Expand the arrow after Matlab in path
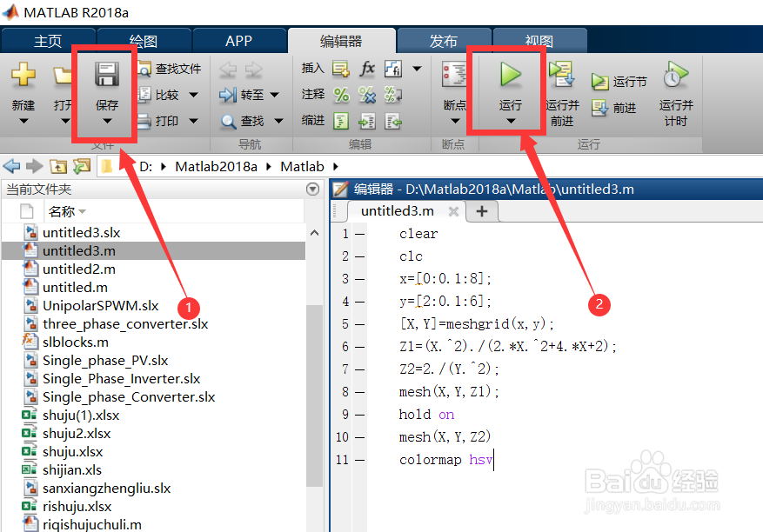 pyautogui.click(x=335, y=167)
